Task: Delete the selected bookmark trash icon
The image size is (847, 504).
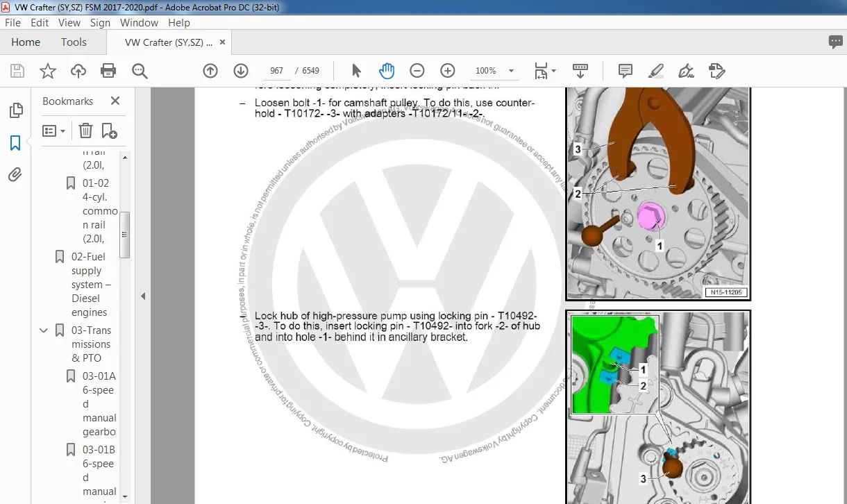Action: [85, 131]
